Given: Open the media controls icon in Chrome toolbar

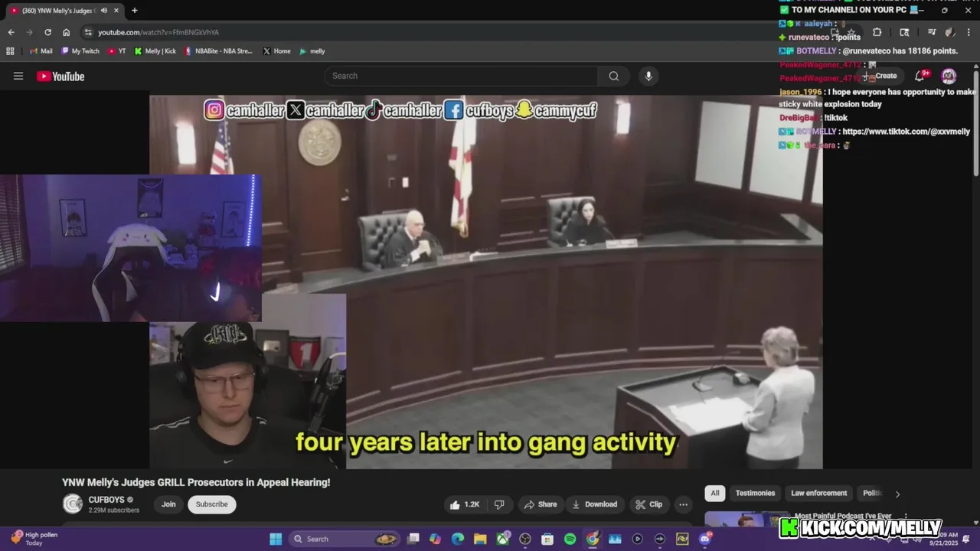Looking at the screenshot, I should coord(932,32).
